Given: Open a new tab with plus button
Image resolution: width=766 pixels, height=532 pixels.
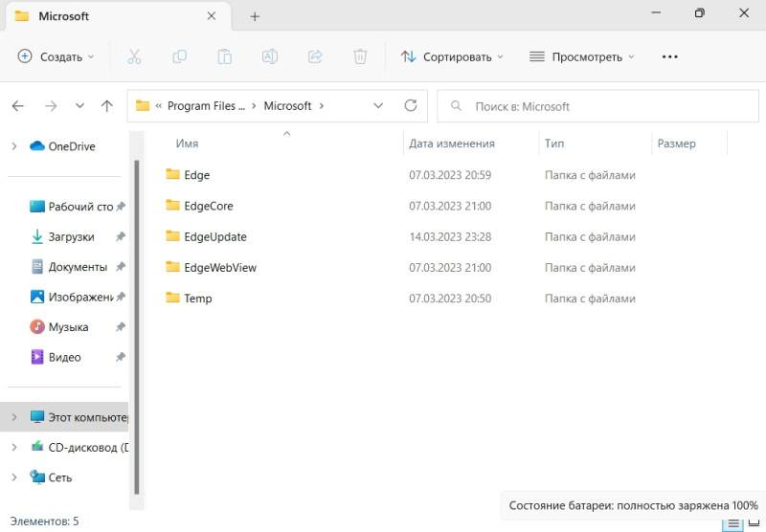Looking at the screenshot, I should (255, 16).
